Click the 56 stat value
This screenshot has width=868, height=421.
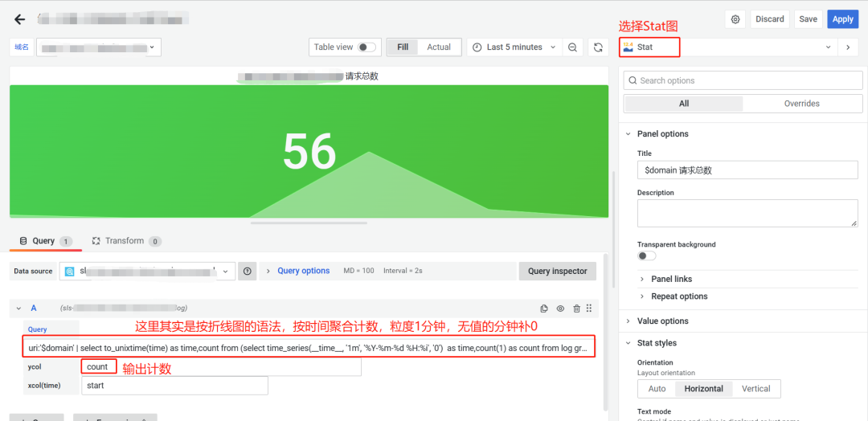pos(309,150)
